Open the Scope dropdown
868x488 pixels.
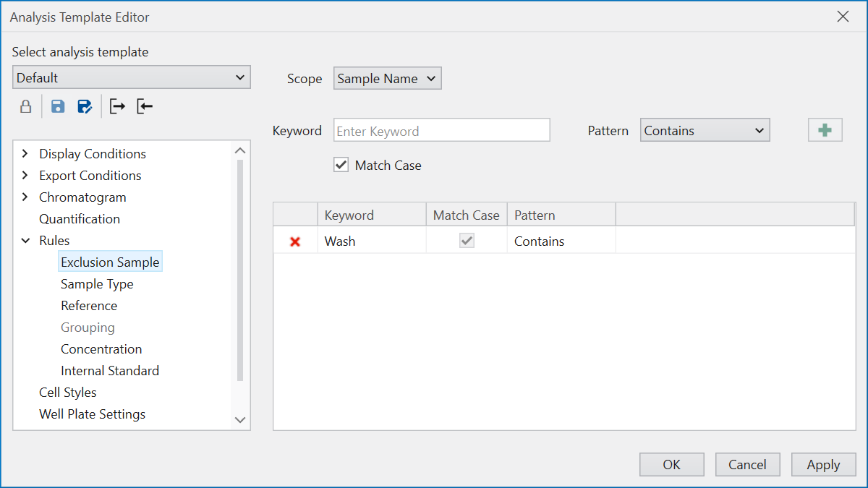[387, 79]
